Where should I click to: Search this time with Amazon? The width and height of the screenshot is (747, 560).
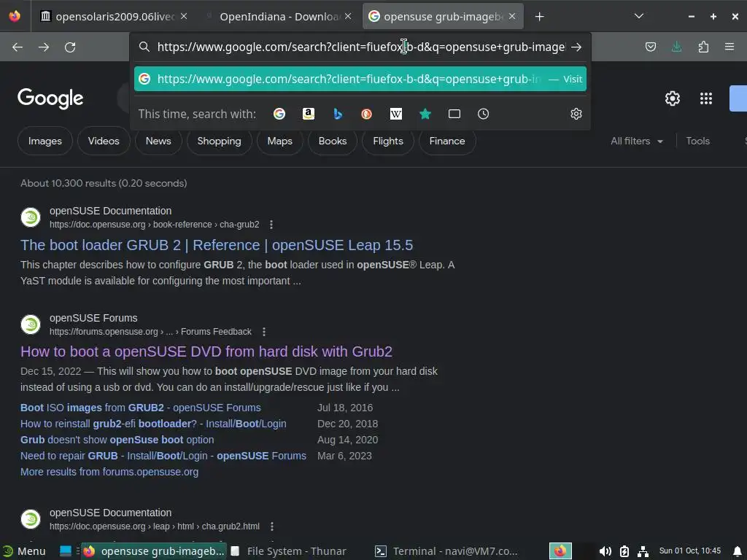tap(309, 114)
